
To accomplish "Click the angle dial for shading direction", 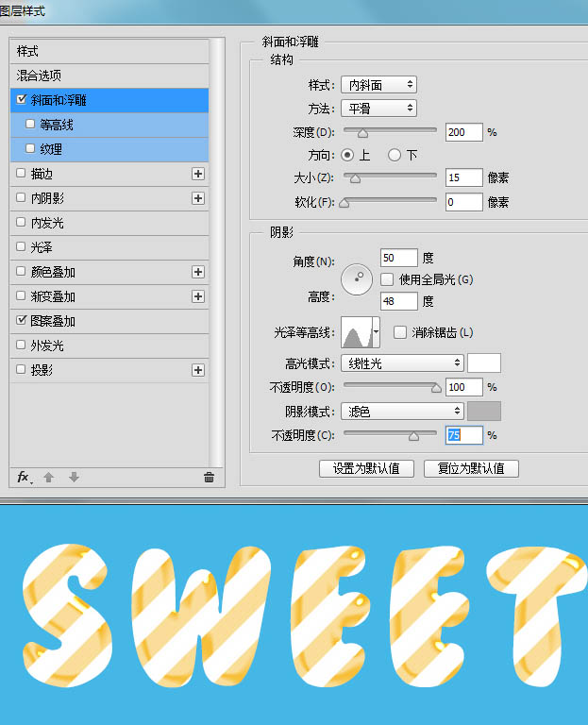I will point(357,279).
